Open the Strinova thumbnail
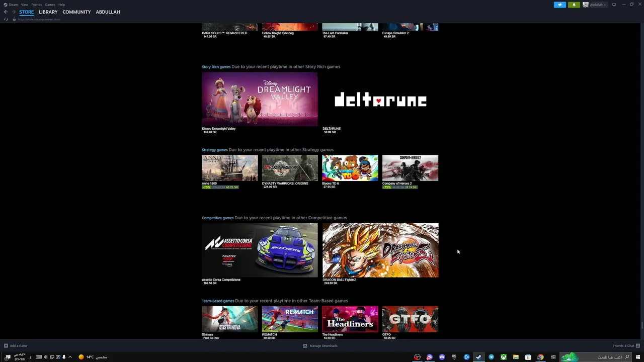Image resolution: width=644 pixels, height=362 pixels. (x=229, y=319)
